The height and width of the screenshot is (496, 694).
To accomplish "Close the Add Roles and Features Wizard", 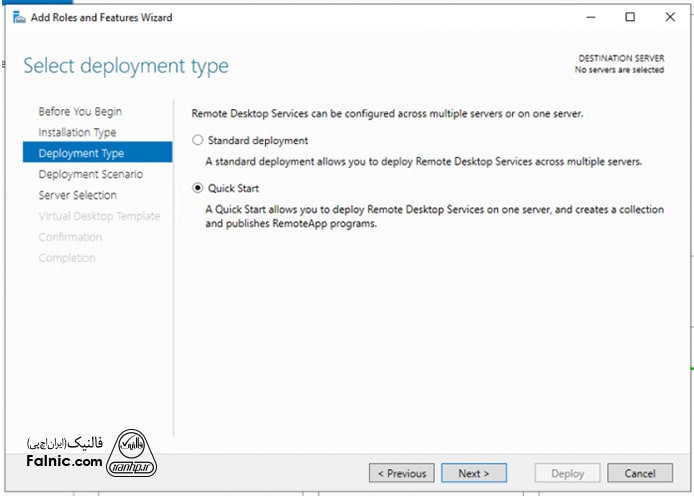I will click(672, 17).
